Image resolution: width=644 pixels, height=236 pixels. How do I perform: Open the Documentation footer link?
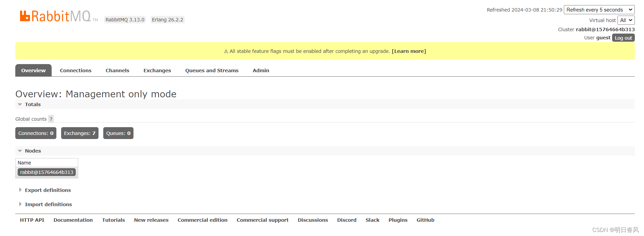click(x=73, y=220)
